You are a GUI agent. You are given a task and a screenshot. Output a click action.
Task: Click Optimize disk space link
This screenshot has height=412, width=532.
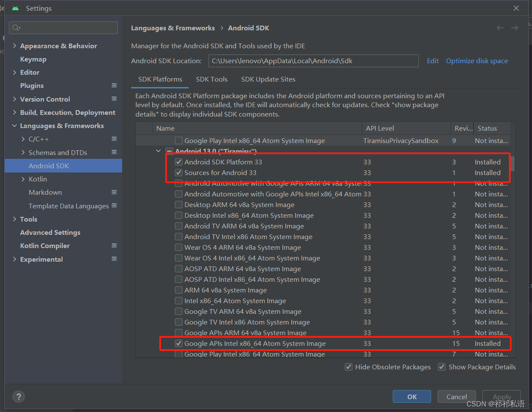pyautogui.click(x=477, y=61)
